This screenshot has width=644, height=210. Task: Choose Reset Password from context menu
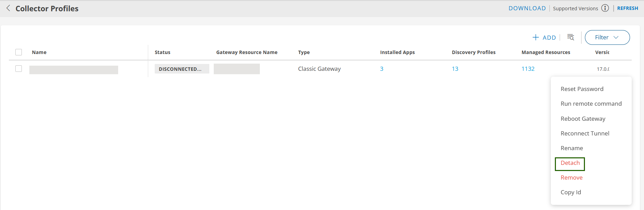click(582, 89)
